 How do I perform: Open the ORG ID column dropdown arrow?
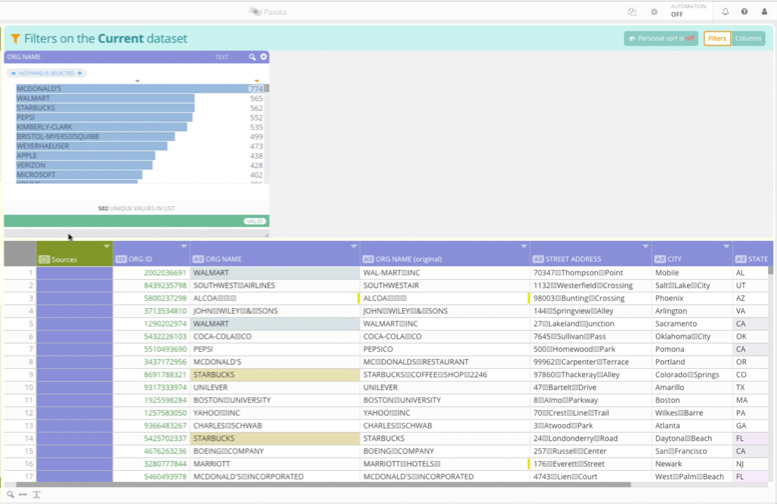pyautogui.click(x=184, y=246)
